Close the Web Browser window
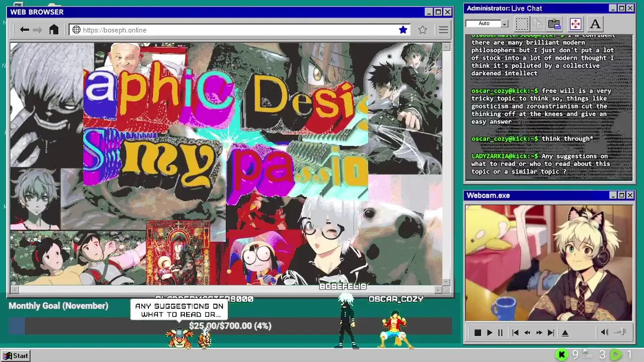This screenshot has width=644, height=362. (x=447, y=12)
